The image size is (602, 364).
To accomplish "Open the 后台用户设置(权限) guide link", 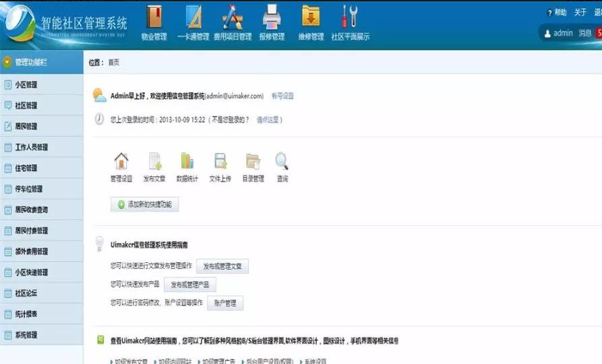I will click(270, 361).
